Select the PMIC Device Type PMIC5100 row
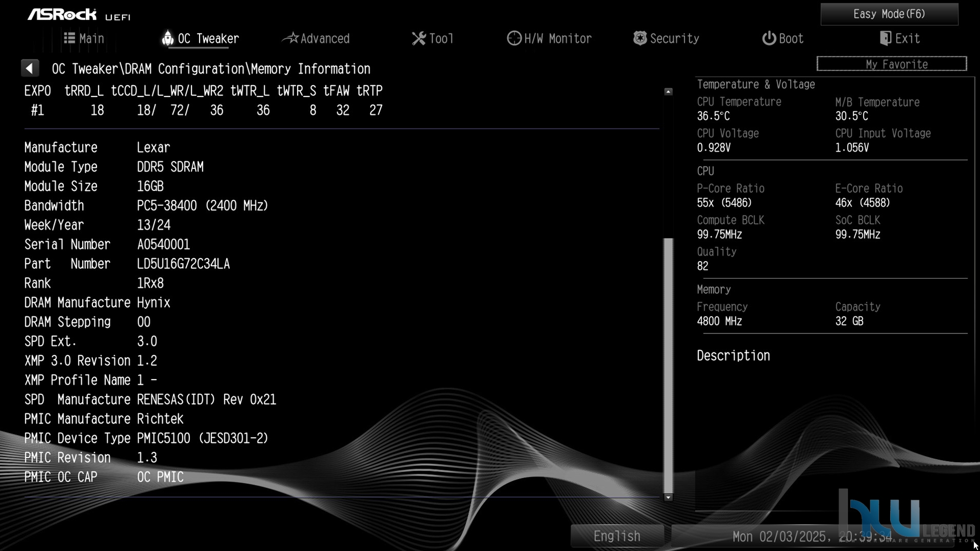 146,439
